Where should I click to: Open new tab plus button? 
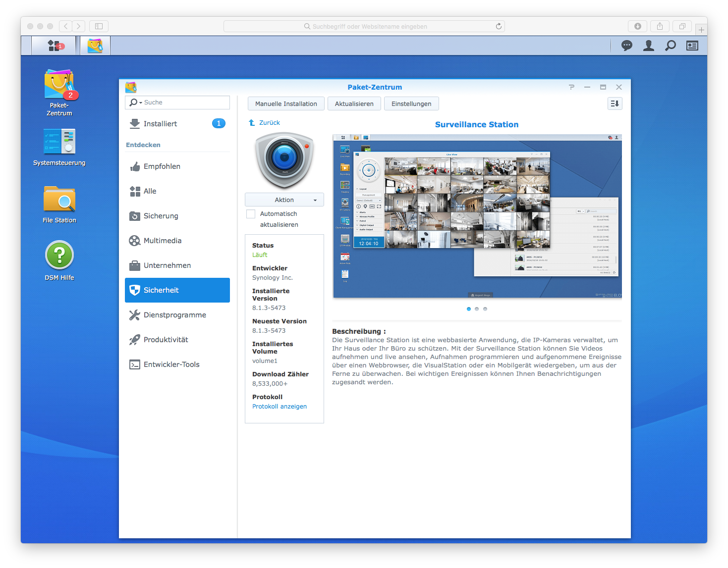[701, 30]
